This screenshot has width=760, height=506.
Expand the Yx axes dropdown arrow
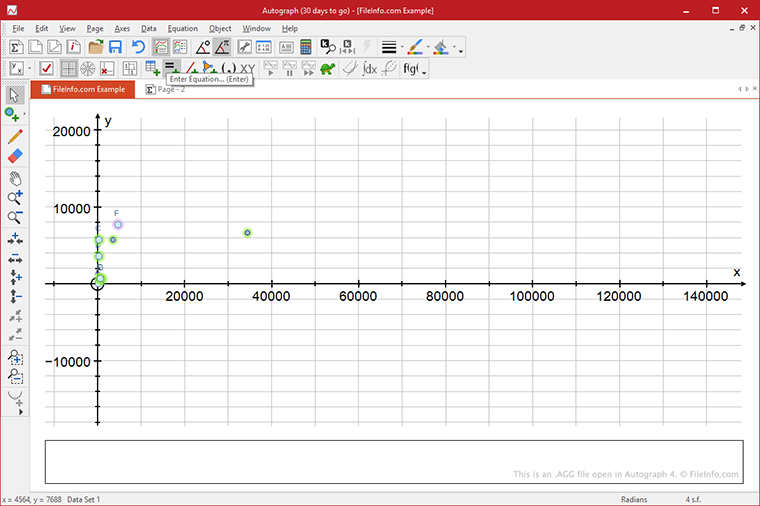[x=30, y=69]
